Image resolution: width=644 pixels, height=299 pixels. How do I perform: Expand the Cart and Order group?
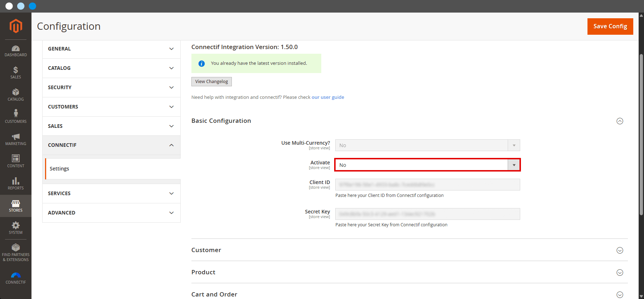click(620, 295)
